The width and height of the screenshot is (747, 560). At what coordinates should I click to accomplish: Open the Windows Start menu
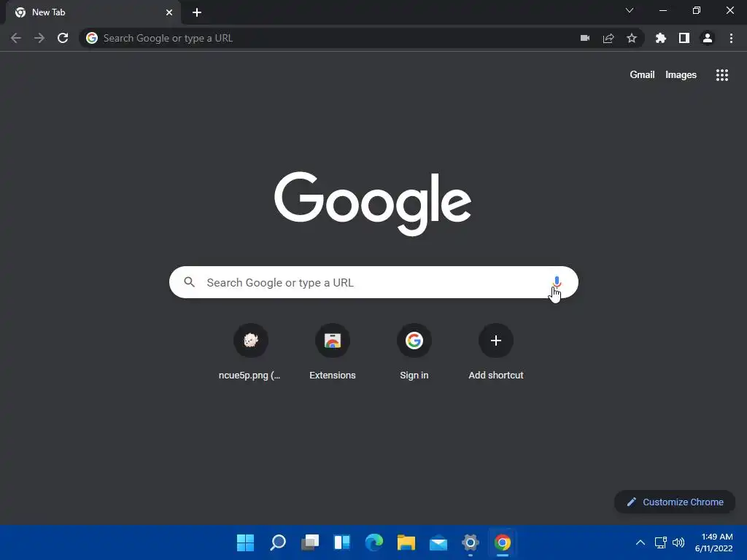[x=245, y=542]
